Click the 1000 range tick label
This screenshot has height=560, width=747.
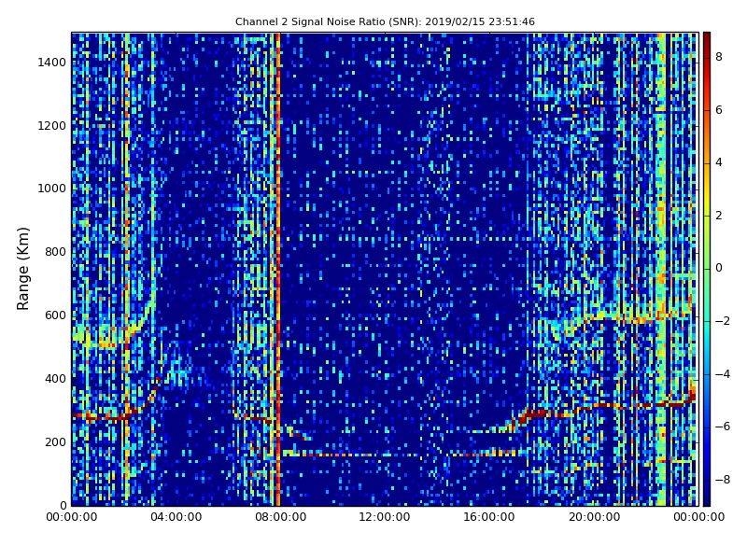(52, 189)
